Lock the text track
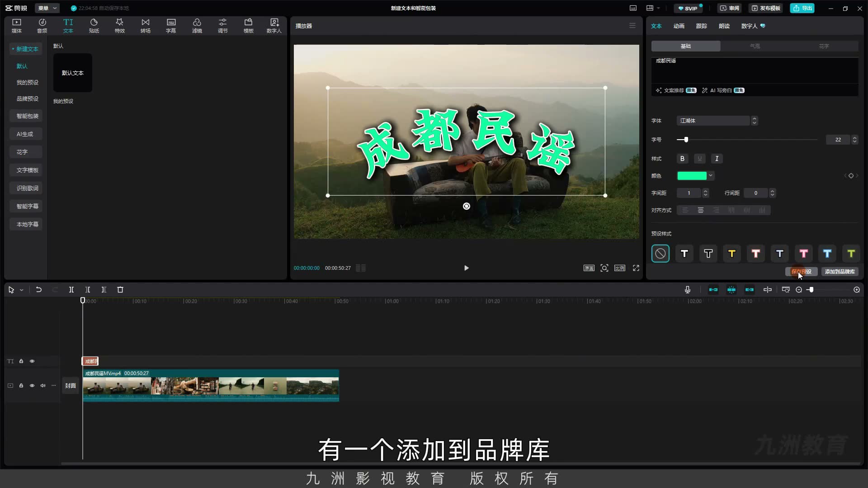Viewport: 868px width, 488px height. (21, 361)
